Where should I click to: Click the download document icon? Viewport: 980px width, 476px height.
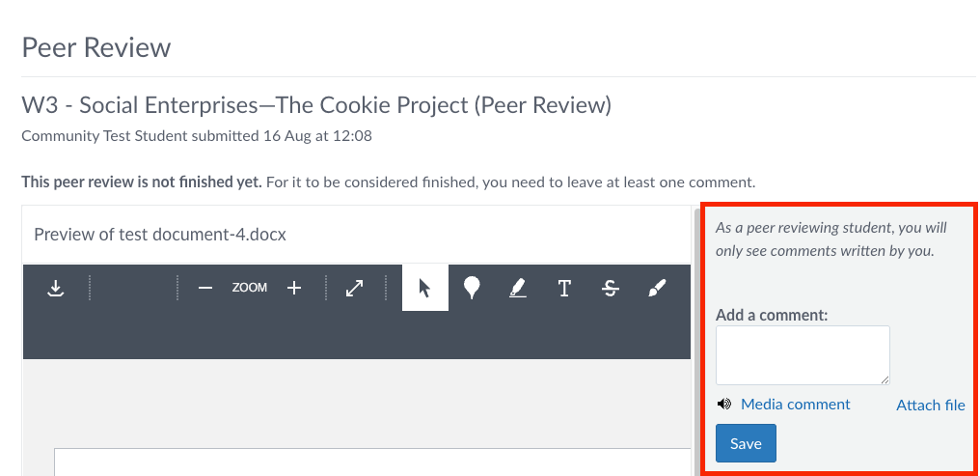pos(56,288)
